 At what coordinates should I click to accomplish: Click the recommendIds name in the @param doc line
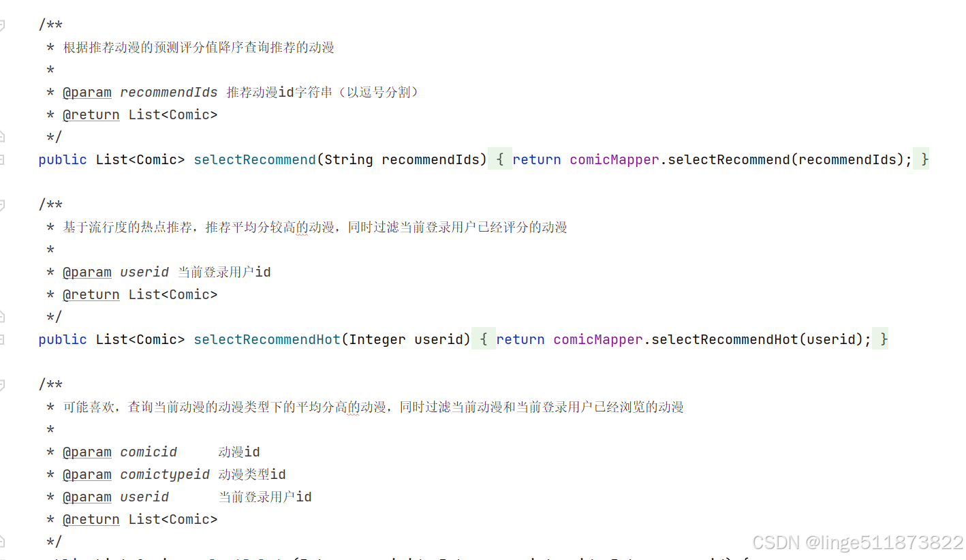point(169,92)
